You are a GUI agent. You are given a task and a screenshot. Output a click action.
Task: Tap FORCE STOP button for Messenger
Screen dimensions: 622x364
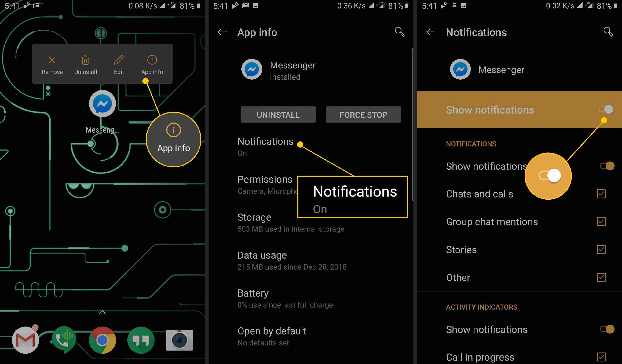click(x=363, y=114)
